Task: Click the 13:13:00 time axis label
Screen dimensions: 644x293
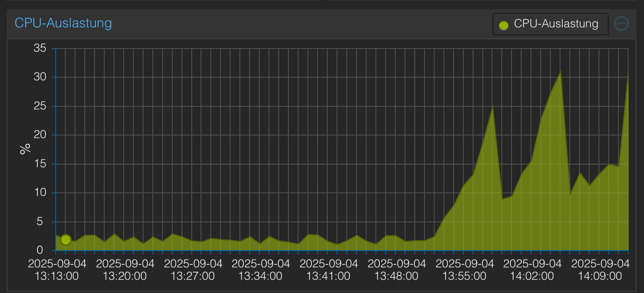Action: pos(57,270)
